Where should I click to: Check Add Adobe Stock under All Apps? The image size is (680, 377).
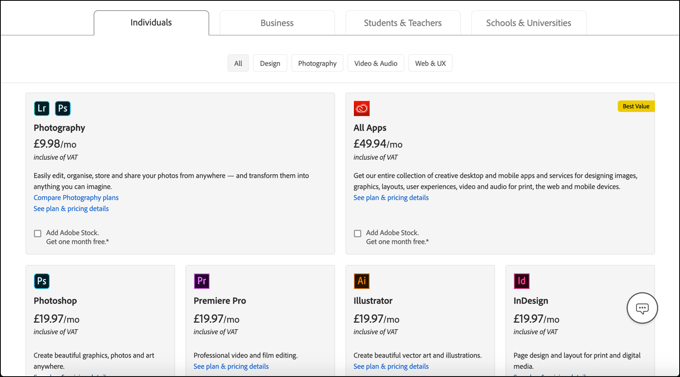(x=357, y=233)
